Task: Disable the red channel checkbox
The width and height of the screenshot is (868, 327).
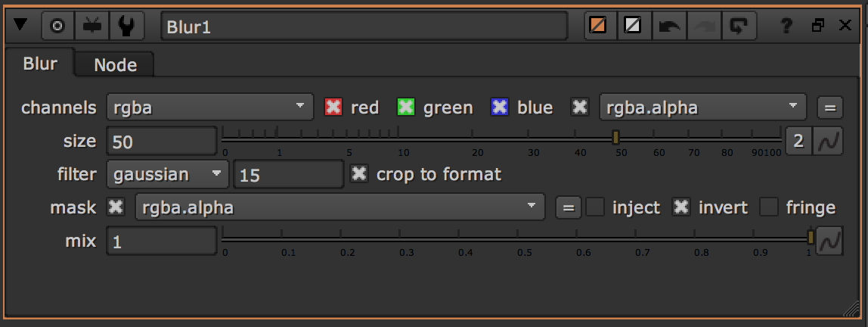Action: tap(333, 107)
